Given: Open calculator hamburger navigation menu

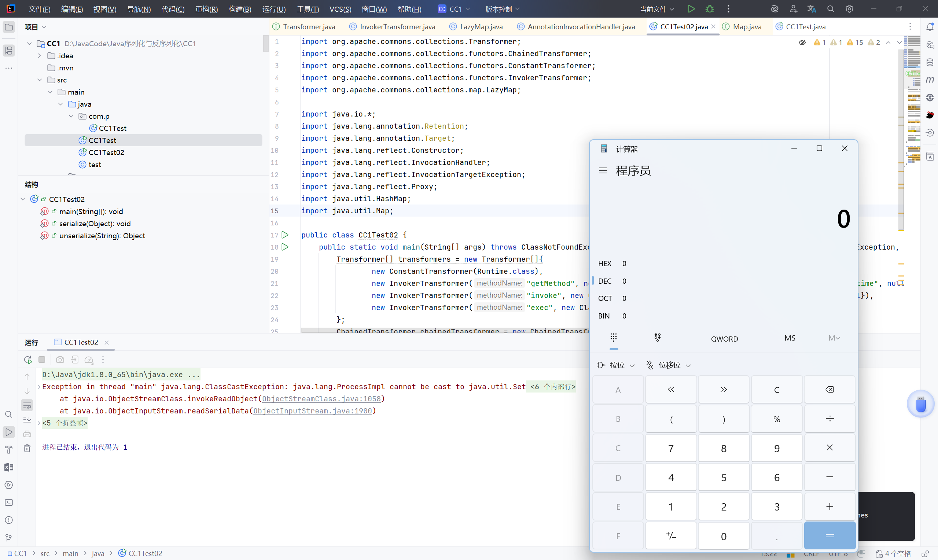Looking at the screenshot, I should point(603,170).
